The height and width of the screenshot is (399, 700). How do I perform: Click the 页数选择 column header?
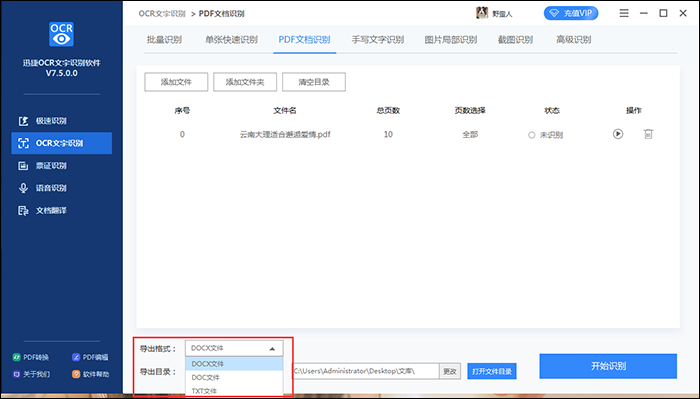pyautogui.click(x=470, y=111)
